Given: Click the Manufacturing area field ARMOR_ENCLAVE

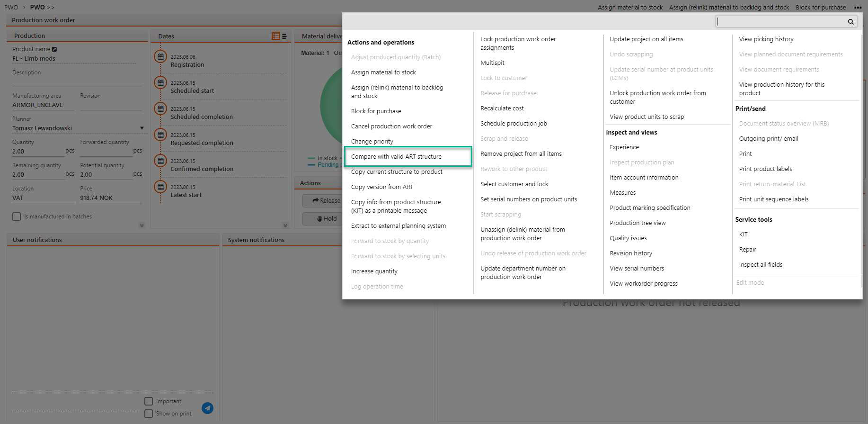Looking at the screenshot, I should (x=43, y=105).
